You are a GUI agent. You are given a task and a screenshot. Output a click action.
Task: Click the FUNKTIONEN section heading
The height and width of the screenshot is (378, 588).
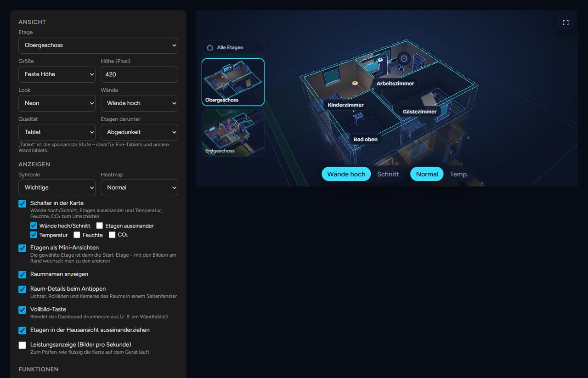click(39, 369)
